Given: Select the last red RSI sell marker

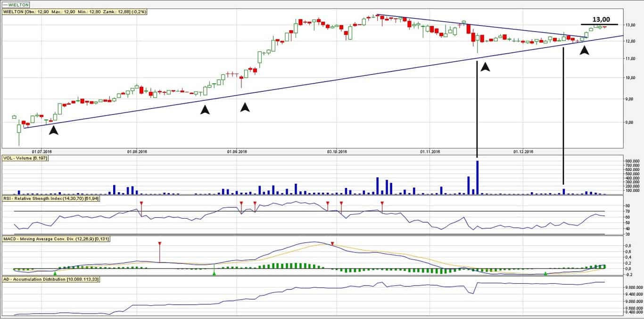Looking at the screenshot, I should pyautogui.click(x=382, y=203).
